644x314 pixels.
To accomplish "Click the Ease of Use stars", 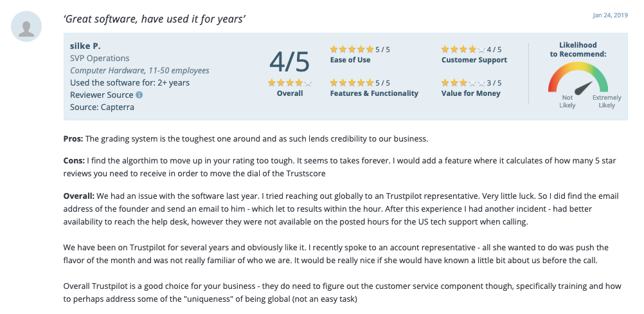I will 352,49.
